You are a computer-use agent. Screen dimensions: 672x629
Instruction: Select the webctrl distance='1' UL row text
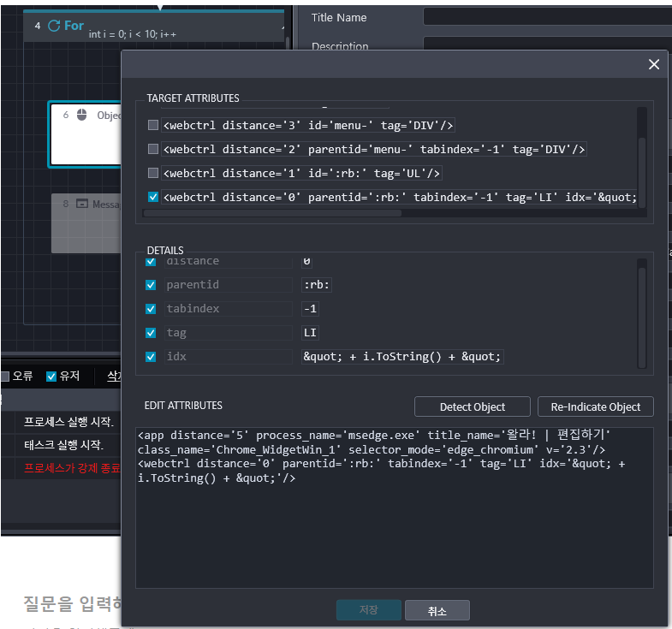301,173
